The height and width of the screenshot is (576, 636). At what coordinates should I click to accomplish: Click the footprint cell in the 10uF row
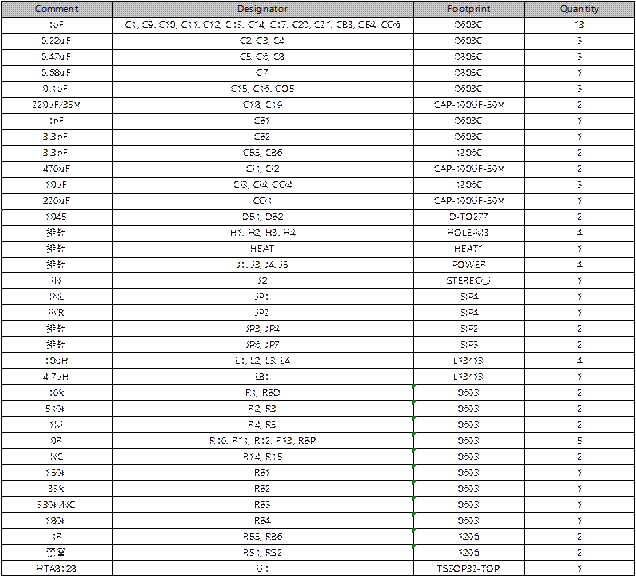[x=469, y=185]
